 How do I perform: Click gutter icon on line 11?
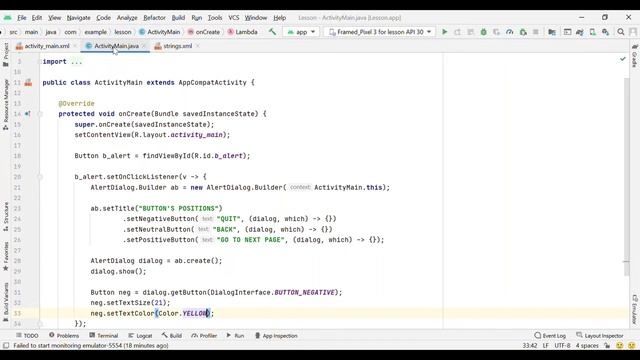28,82
